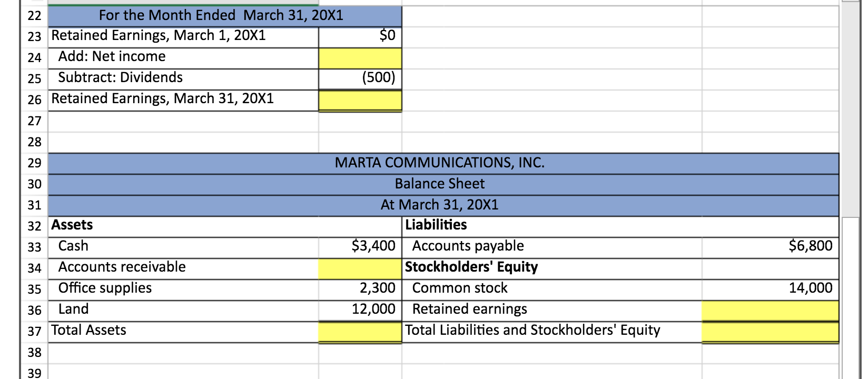Click row header 31
This screenshot has width=868, height=379.
click(x=34, y=205)
